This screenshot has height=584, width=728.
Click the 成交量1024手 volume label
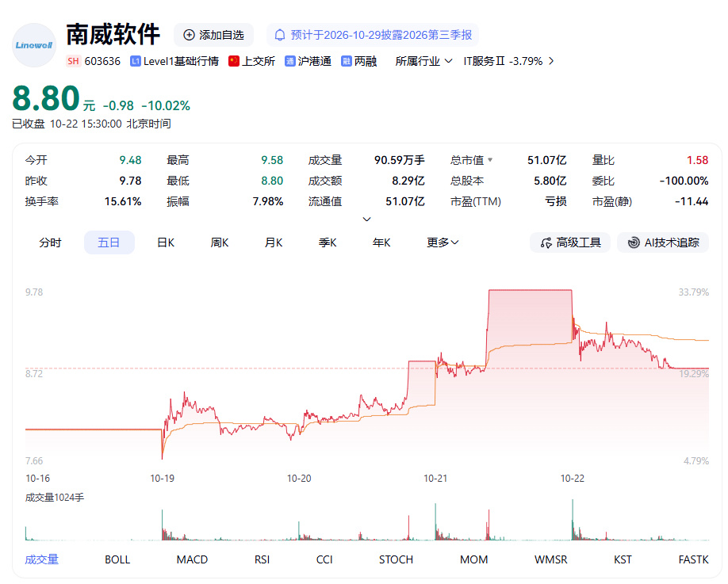pyautogui.click(x=55, y=498)
